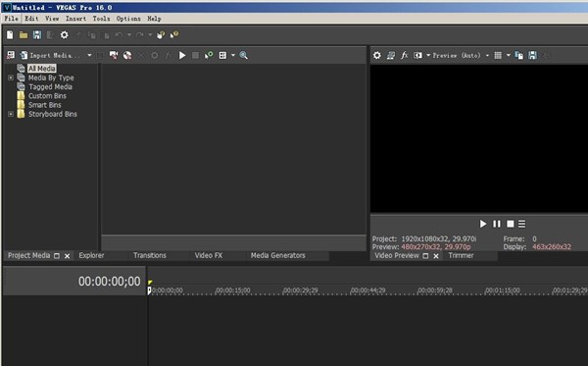Create a new project with the blank page icon
Image resolution: width=588 pixels, height=366 pixels.
click(x=10, y=35)
